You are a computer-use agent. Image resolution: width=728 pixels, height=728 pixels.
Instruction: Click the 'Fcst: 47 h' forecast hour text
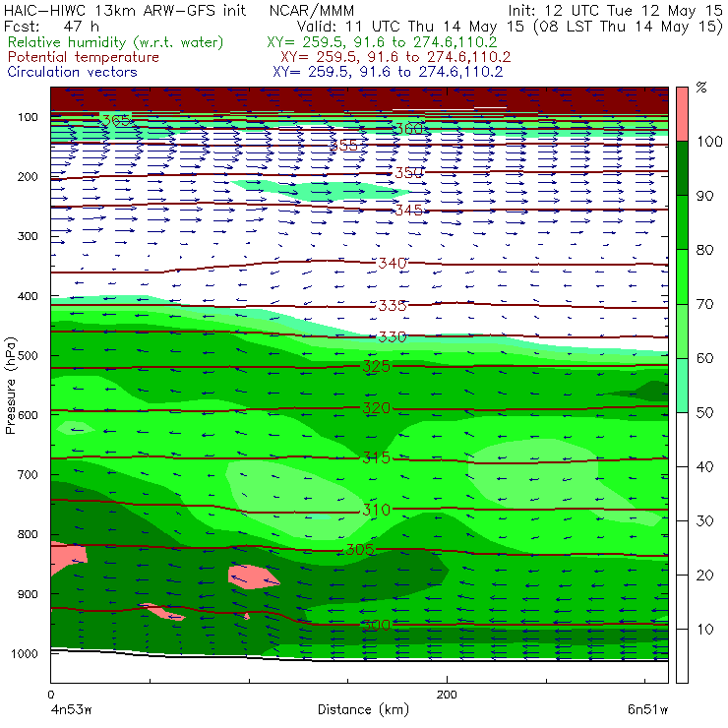(51, 26)
